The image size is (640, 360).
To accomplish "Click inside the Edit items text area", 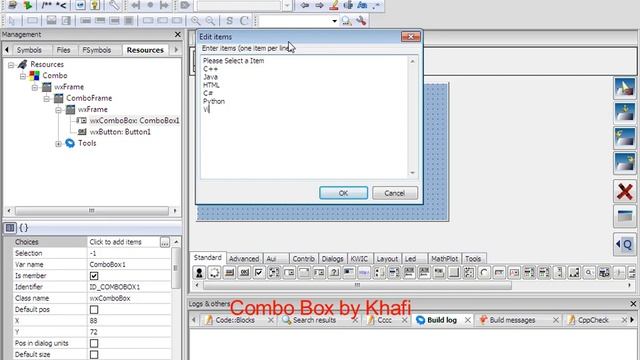I will click(x=304, y=117).
